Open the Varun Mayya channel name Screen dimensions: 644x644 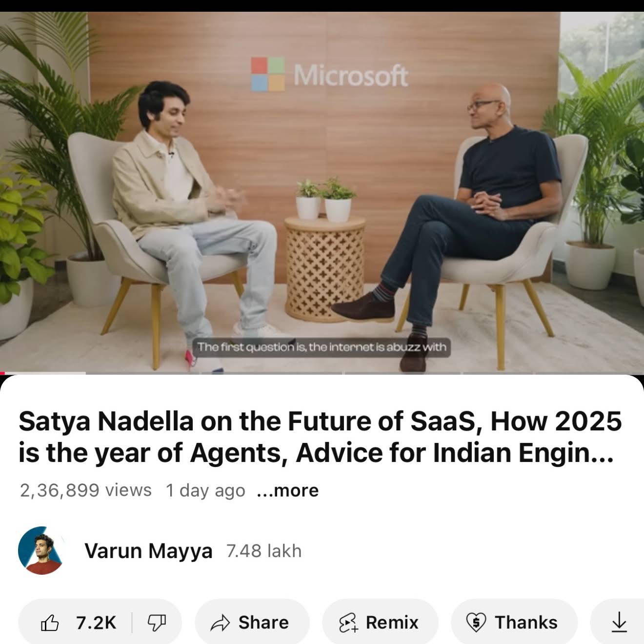(148, 551)
